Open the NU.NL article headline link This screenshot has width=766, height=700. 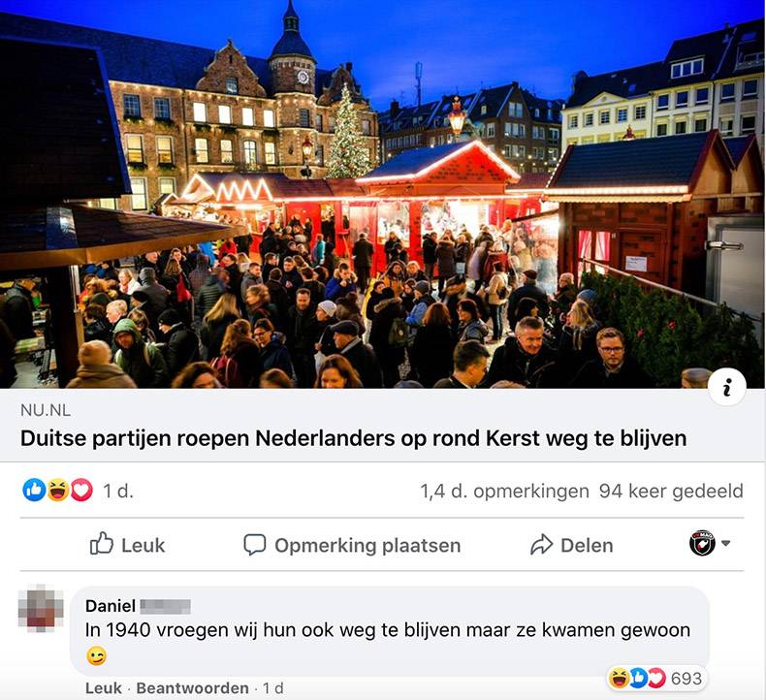pos(353,438)
